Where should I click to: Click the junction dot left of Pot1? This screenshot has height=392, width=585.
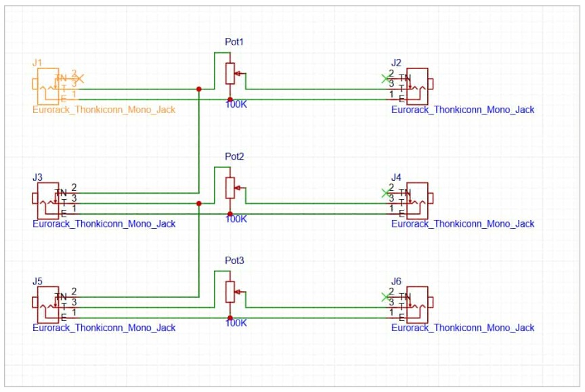tap(198, 89)
